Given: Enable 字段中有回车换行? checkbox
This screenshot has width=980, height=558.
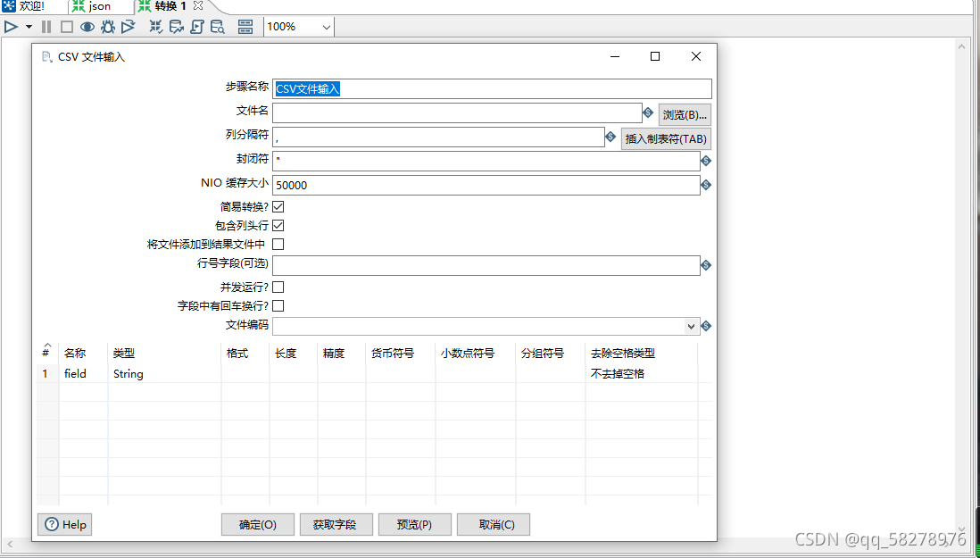Looking at the screenshot, I should tap(278, 305).
